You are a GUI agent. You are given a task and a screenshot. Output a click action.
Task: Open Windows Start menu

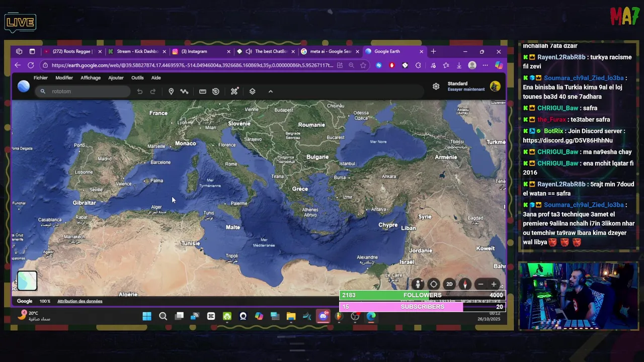147,316
